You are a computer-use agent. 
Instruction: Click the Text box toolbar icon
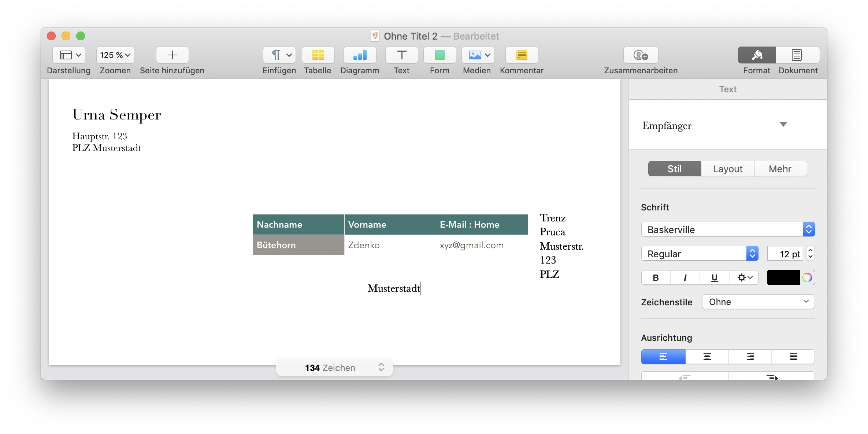[x=401, y=55]
